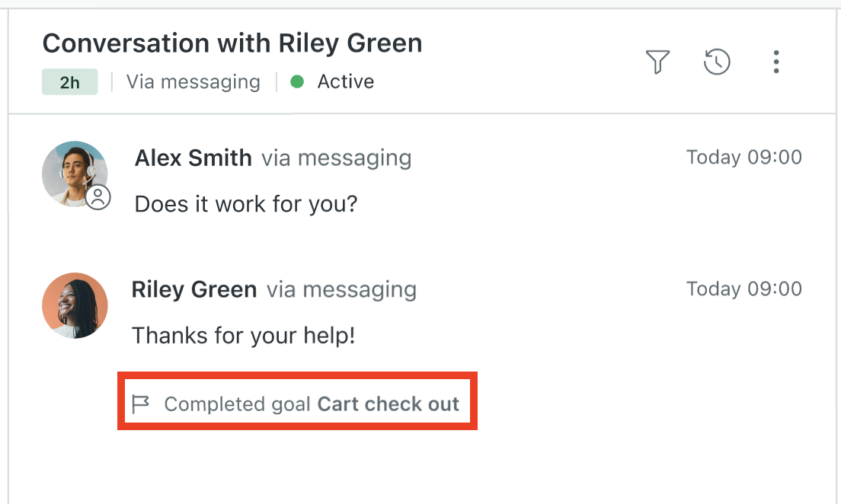Click the Active status label

[346, 81]
